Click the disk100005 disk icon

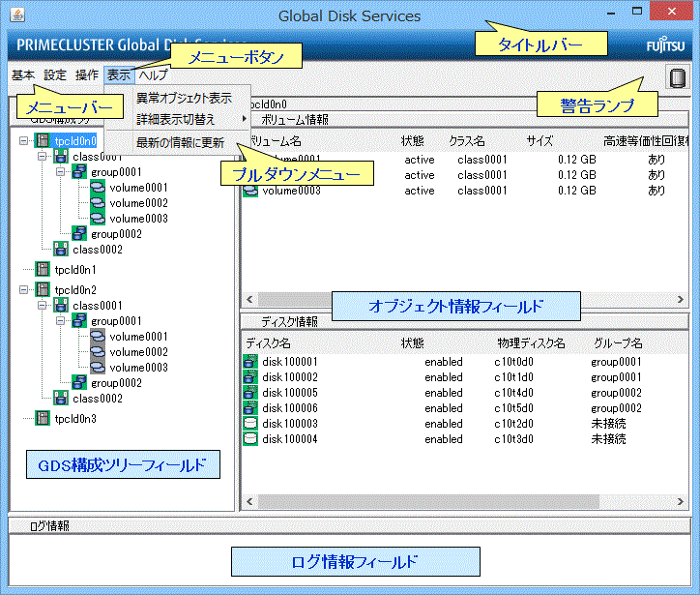point(250,392)
